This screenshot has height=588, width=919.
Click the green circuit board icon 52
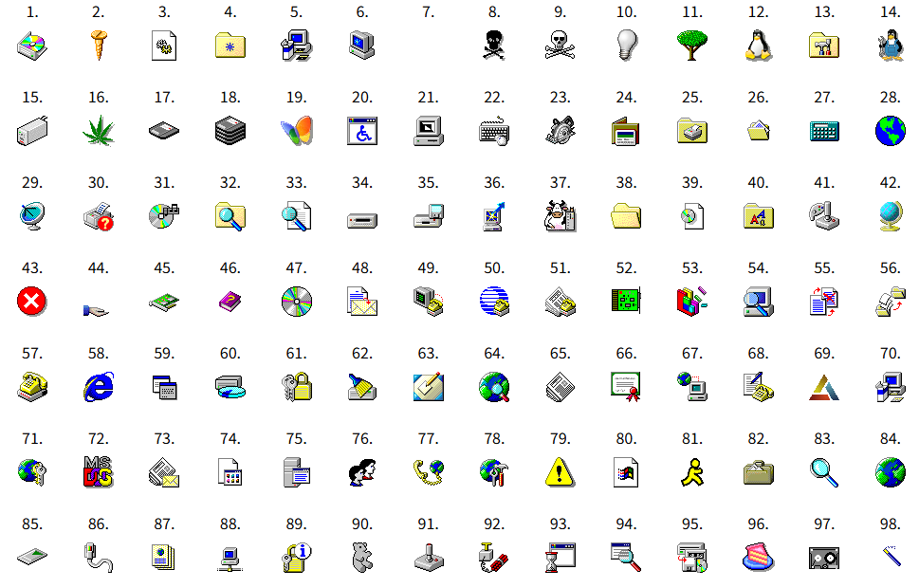627,302
